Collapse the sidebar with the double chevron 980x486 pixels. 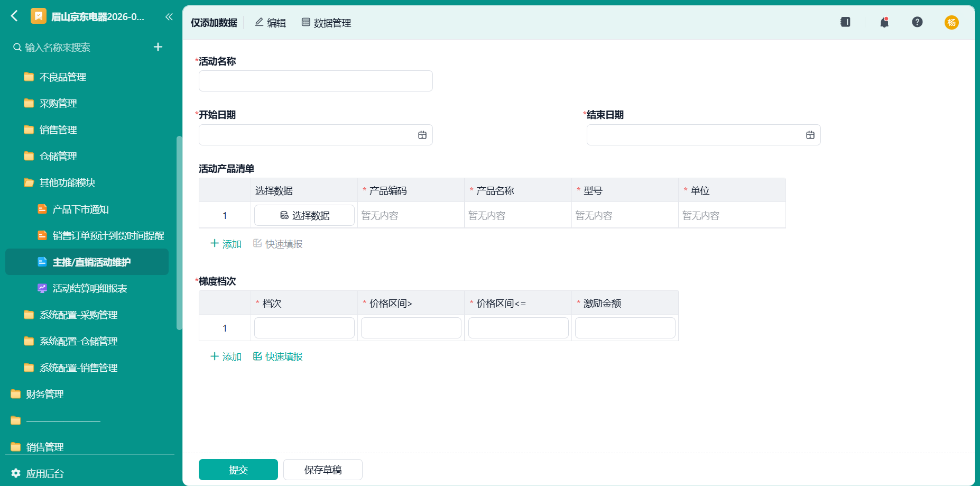pyautogui.click(x=169, y=16)
